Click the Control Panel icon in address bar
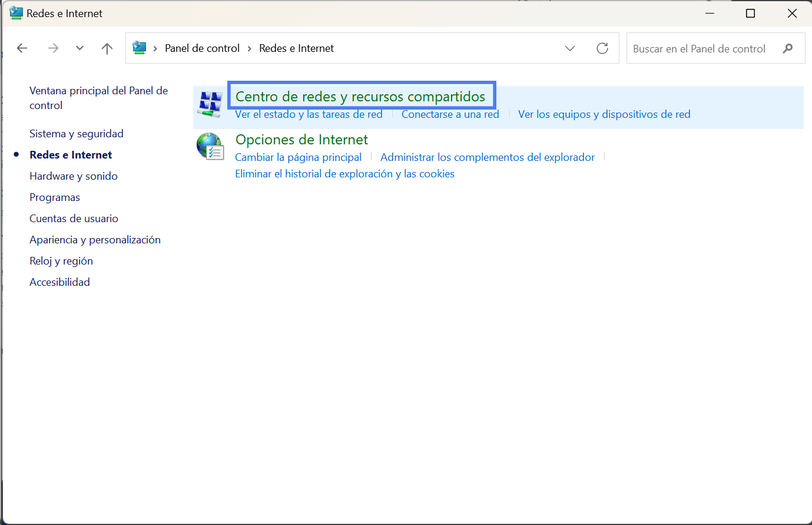The height and width of the screenshot is (525, 812). pos(140,48)
